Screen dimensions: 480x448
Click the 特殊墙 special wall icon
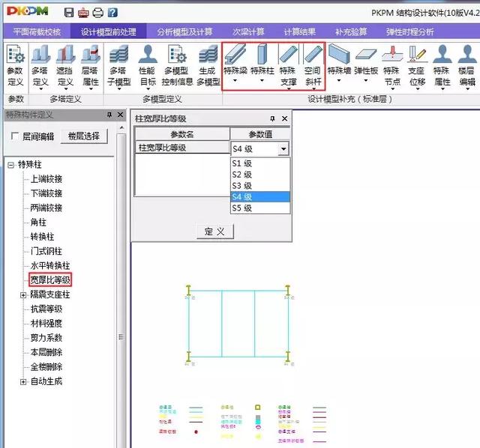(x=339, y=64)
